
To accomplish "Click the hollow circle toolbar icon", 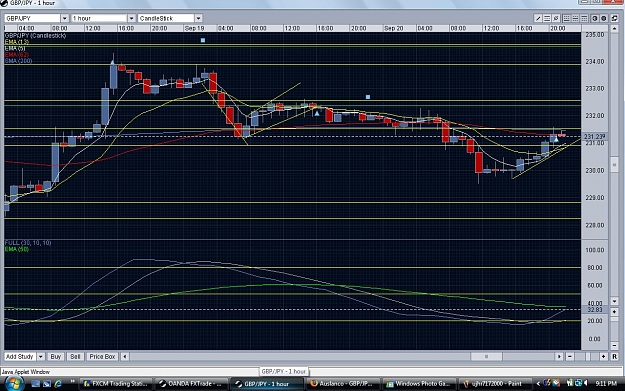I will (x=595, y=18).
